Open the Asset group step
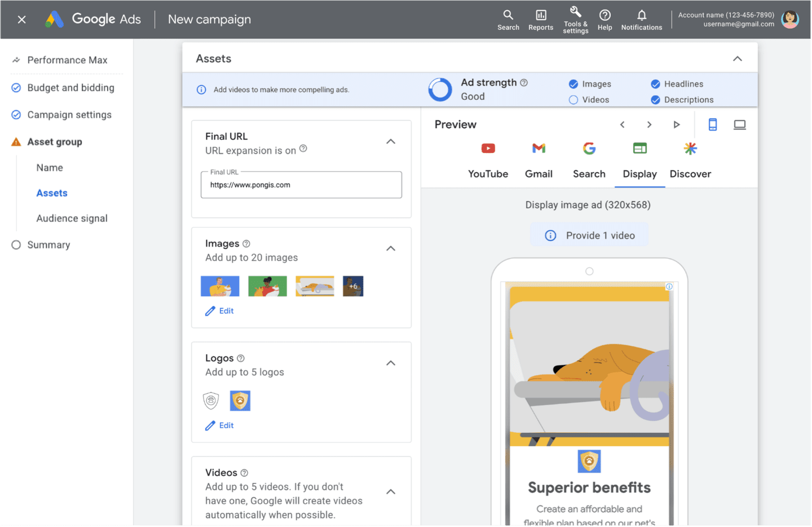 tap(54, 142)
